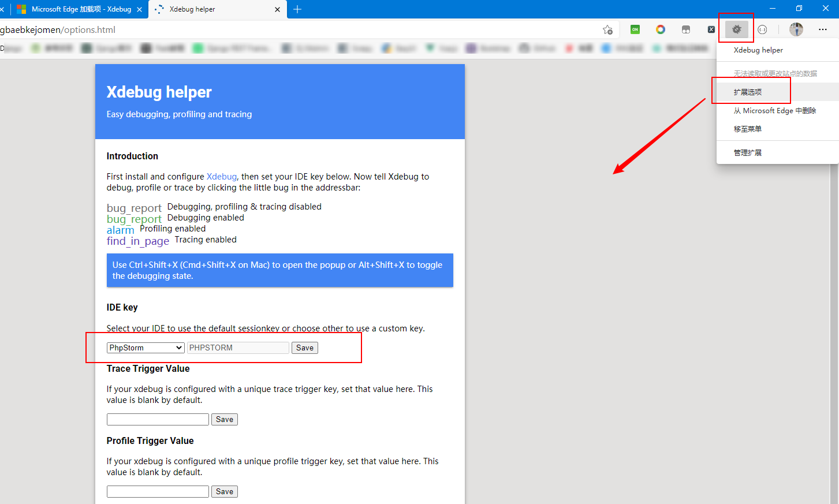
Task: Click the gray bug_report disabled icon
Action: coord(134,208)
